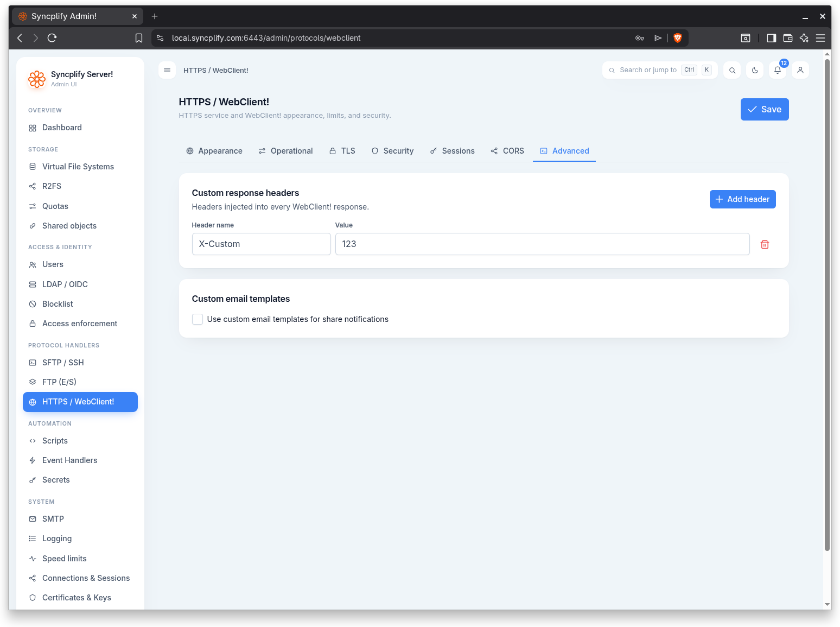Open the browser main menu icon
Screen dimensions: 840x627
click(x=820, y=38)
